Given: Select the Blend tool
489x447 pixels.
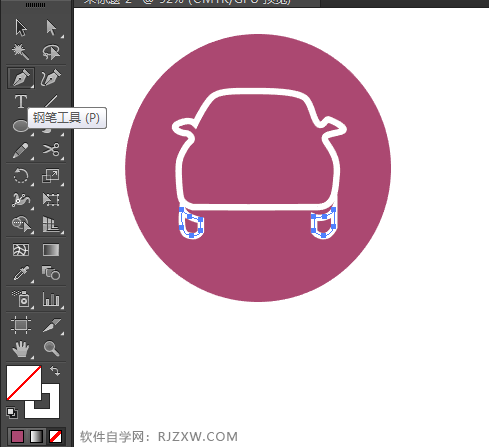Looking at the screenshot, I should [x=51, y=273].
